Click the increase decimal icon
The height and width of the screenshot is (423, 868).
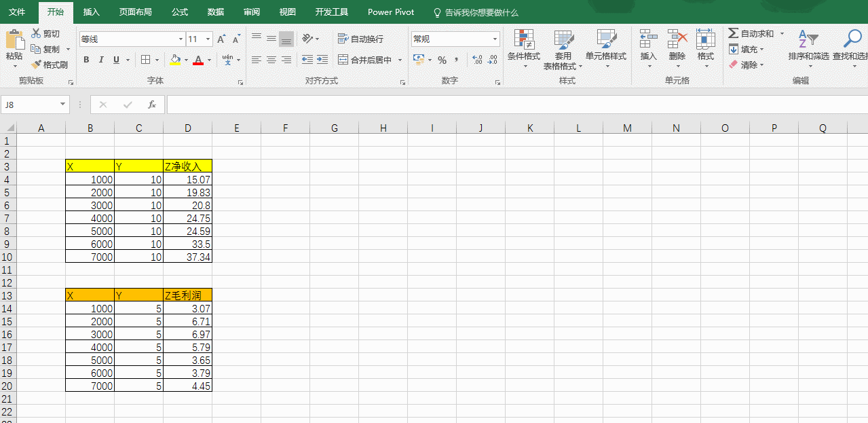click(477, 60)
